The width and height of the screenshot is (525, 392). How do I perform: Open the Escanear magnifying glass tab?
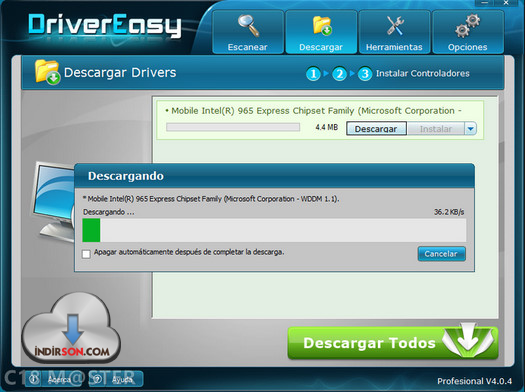[x=248, y=32]
